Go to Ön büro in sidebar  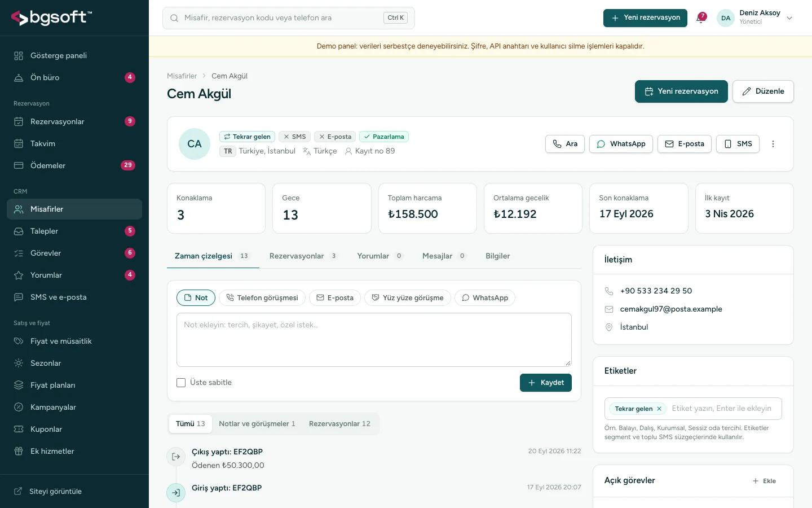[74, 77]
